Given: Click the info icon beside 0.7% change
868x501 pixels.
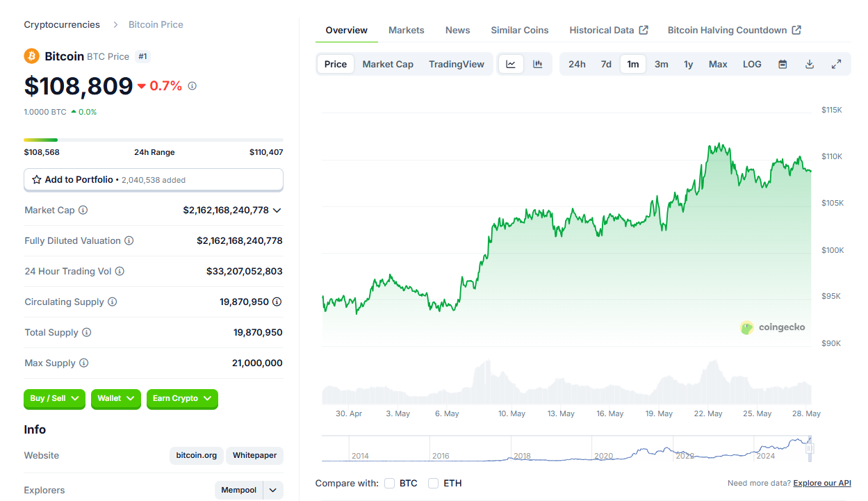Looking at the screenshot, I should point(193,86).
